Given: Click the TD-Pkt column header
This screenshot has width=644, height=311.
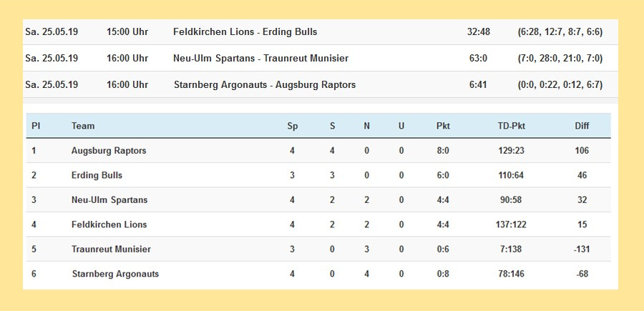Looking at the screenshot, I should [511, 126].
